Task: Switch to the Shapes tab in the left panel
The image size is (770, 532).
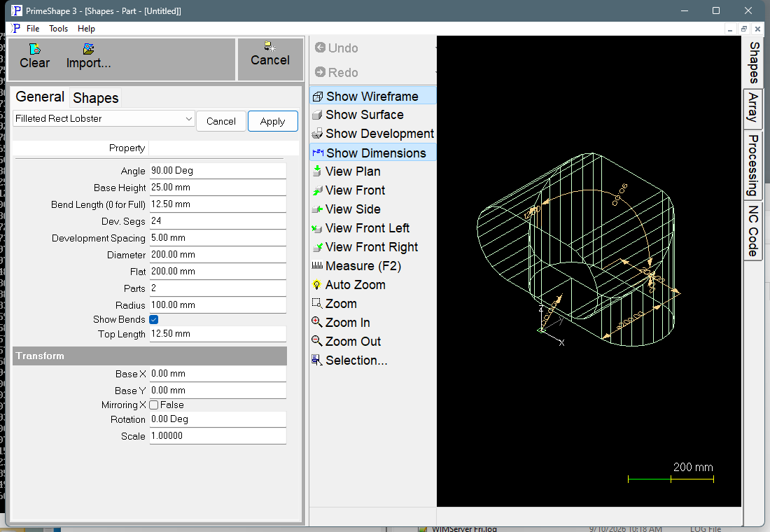Action: coord(96,98)
